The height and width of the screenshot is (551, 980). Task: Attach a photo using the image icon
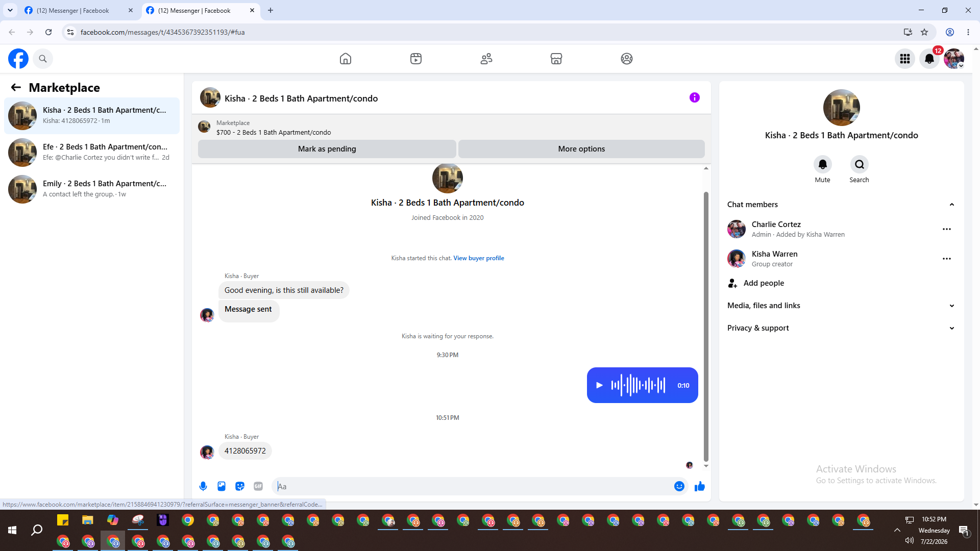pos(222,486)
